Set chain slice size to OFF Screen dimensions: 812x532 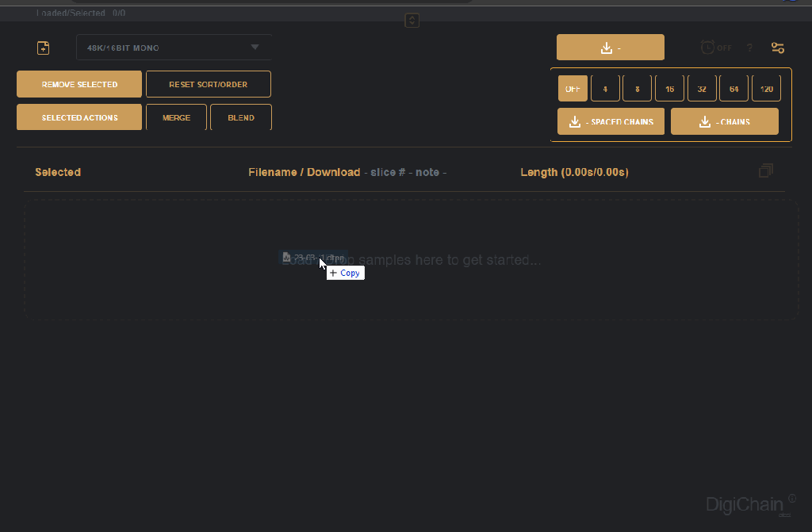click(x=573, y=89)
